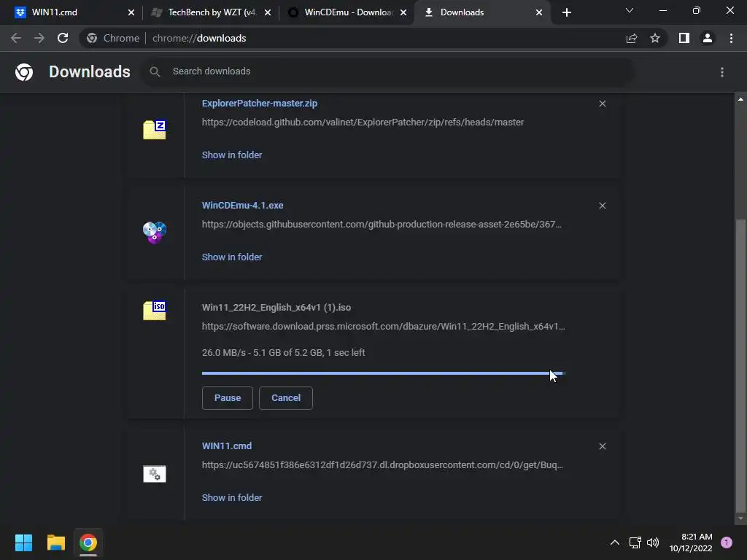This screenshot has width=747, height=560.
Task: Click the Win11 ISO microsoft source URL
Action: click(383, 326)
